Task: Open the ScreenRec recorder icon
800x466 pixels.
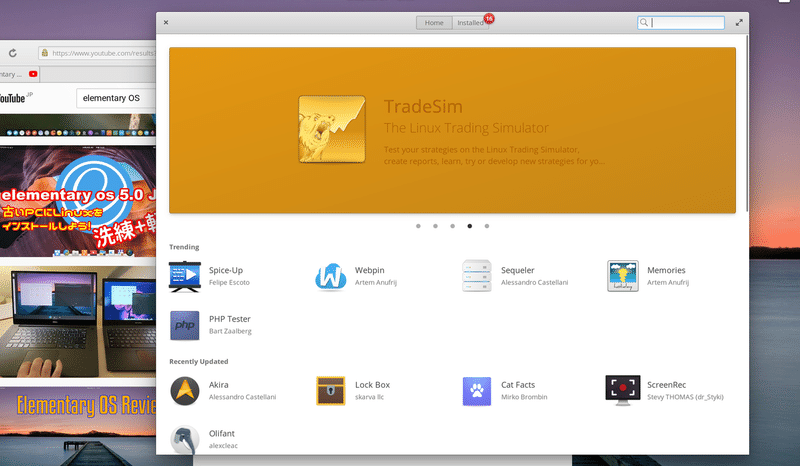Action: (x=622, y=390)
